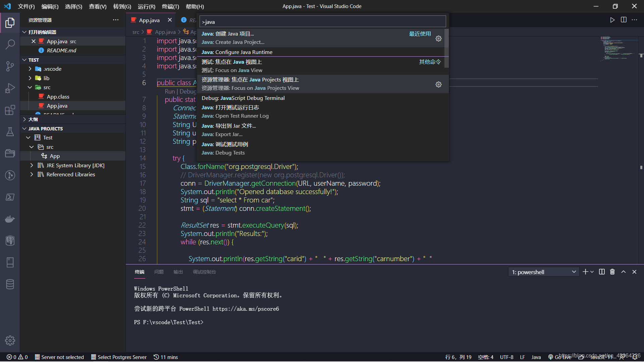Run App.java using the play button
This screenshot has height=362, width=644.
[612, 20]
